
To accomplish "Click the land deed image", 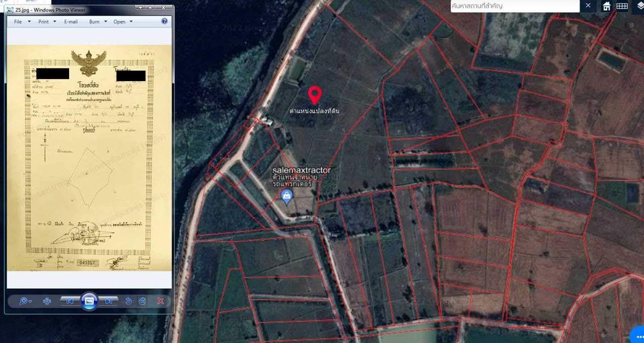I will coord(89,158).
